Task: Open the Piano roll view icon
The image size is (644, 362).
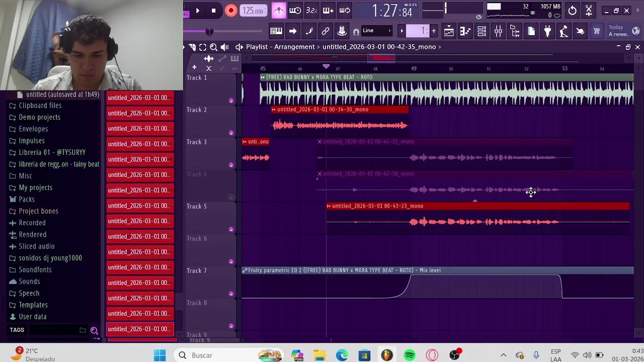Action: coord(465,31)
